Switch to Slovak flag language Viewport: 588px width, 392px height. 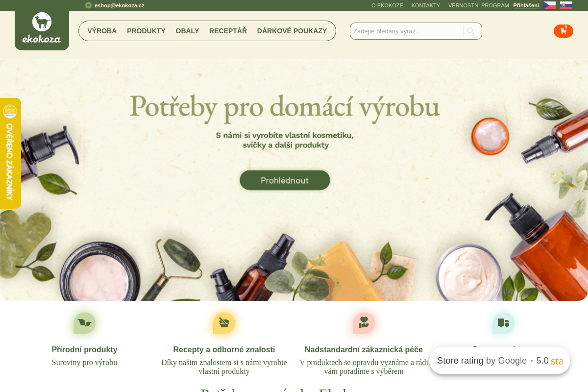click(566, 5)
